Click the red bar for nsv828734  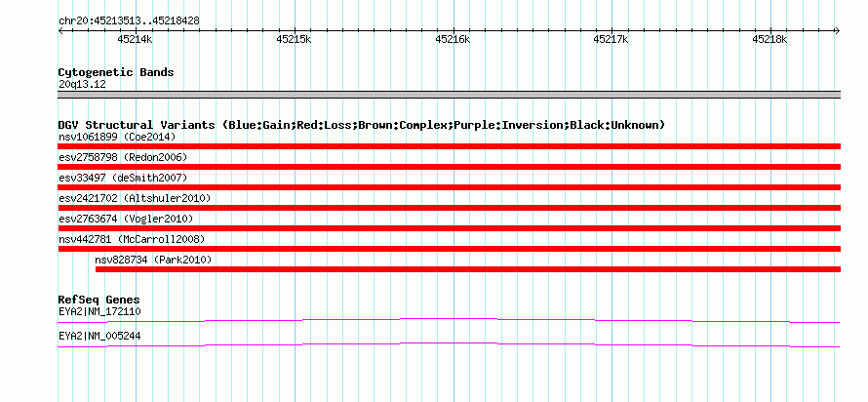pos(468,269)
